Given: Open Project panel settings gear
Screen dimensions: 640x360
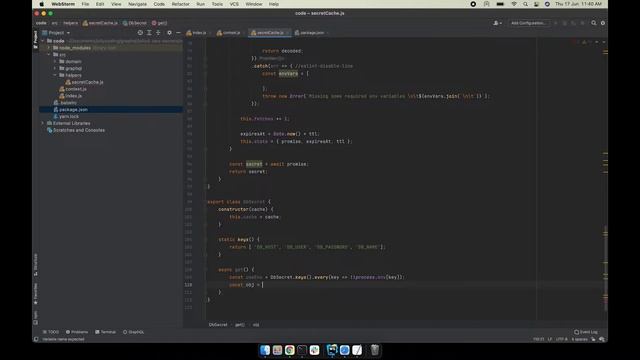Looking at the screenshot, I should 169,33.
